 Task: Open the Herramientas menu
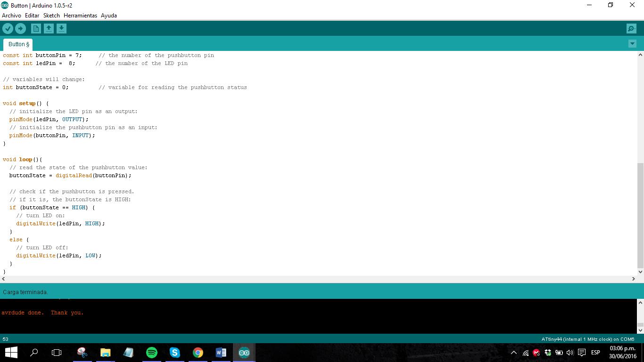(x=80, y=16)
